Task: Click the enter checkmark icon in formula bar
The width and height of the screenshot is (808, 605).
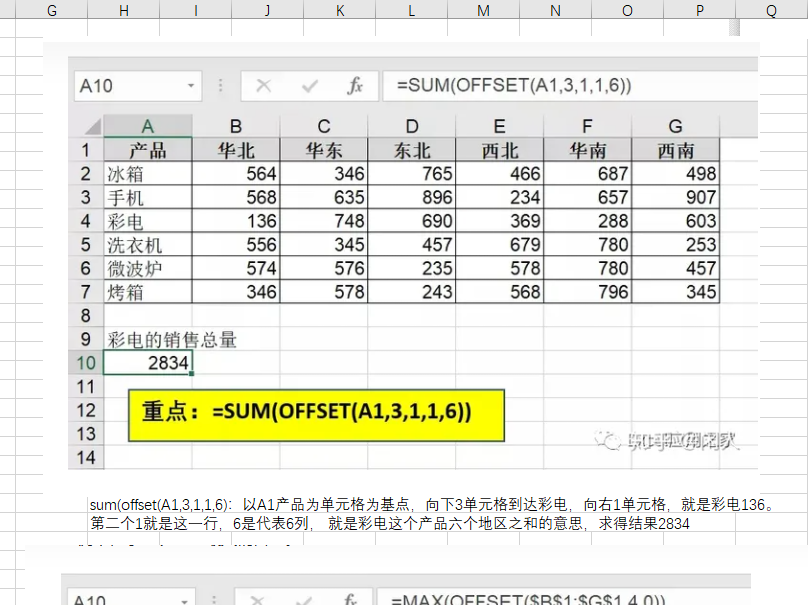Action: coord(310,86)
